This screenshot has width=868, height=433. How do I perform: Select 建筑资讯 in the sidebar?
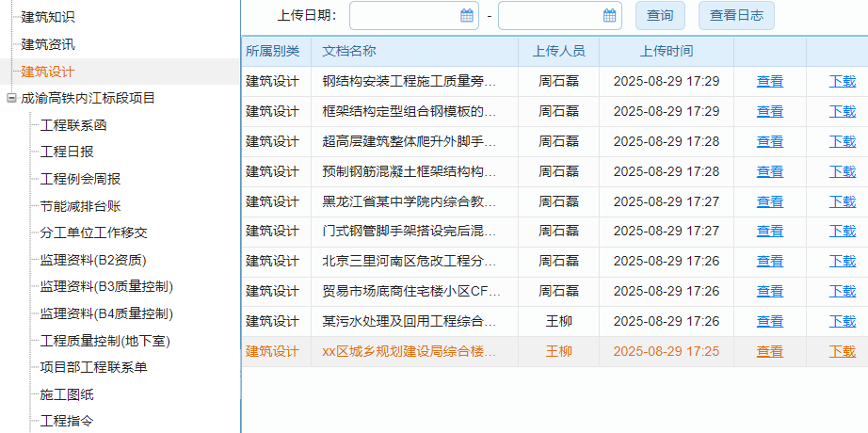coord(48,44)
